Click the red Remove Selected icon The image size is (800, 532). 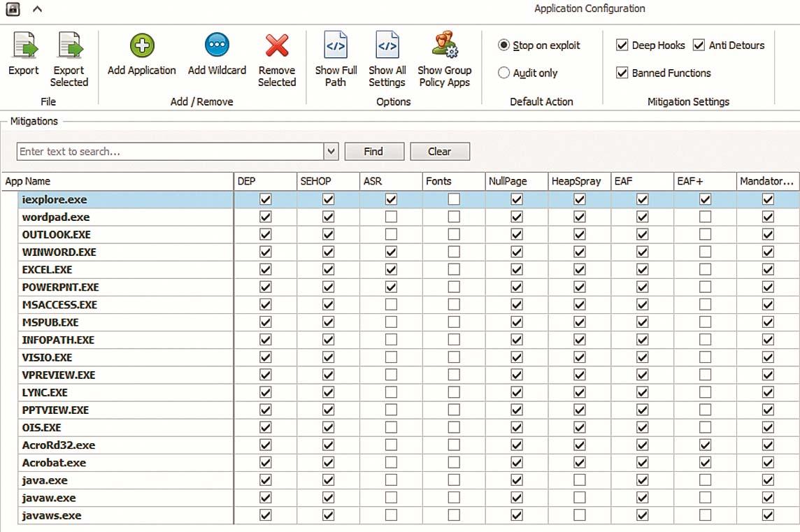(x=277, y=46)
